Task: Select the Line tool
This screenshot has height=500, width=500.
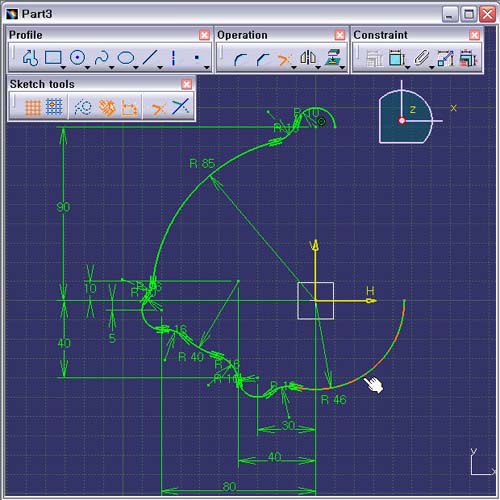Action: 150,57
